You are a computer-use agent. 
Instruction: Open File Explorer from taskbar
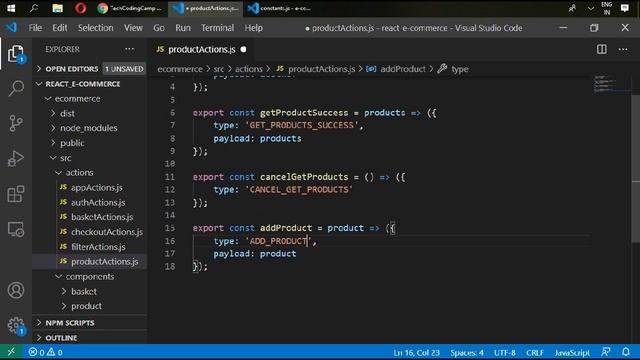point(58,8)
